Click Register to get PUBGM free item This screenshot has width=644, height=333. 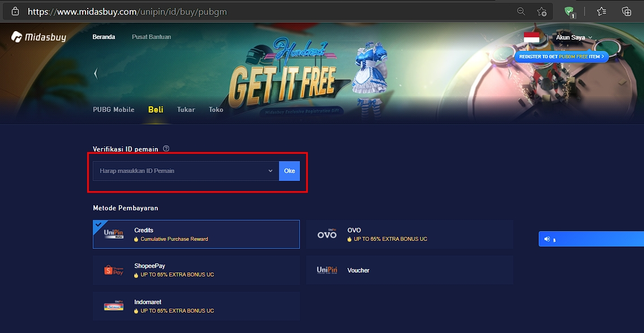(561, 57)
